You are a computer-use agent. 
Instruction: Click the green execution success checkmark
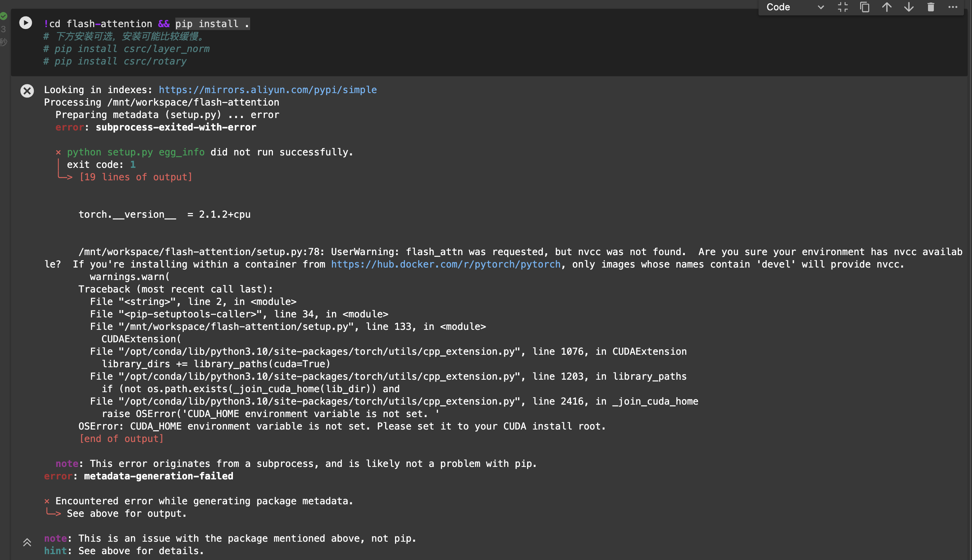point(3,16)
